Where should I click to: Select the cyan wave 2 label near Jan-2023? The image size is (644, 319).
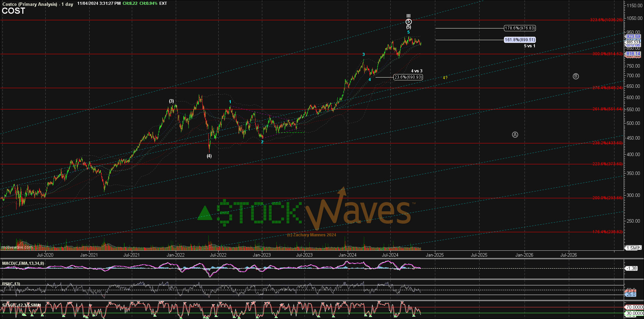(262, 142)
